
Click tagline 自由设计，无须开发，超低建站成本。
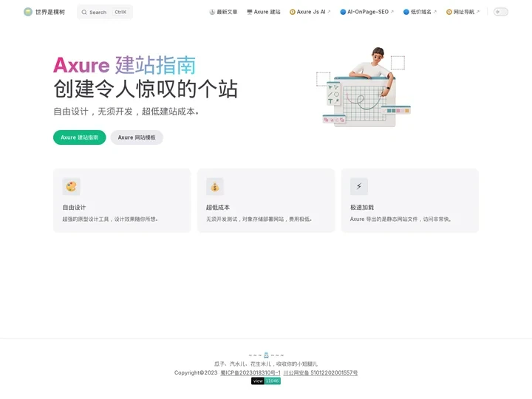[x=126, y=112]
